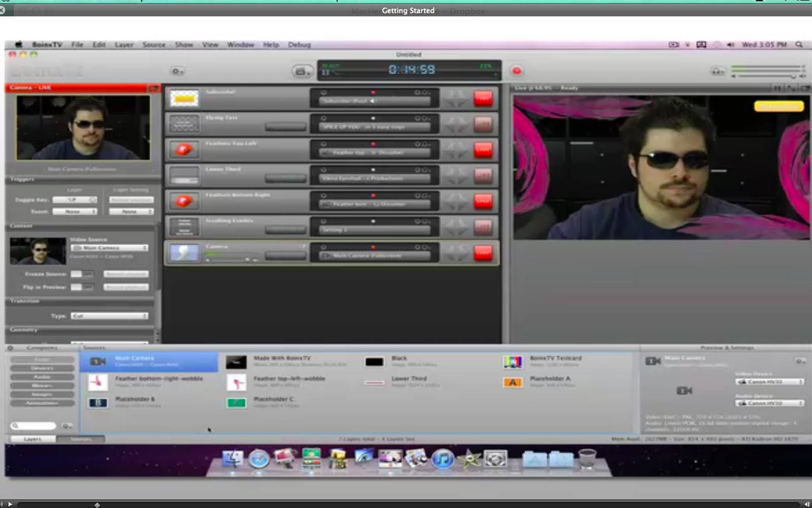Image resolution: width=812 pixels, height=508 pixels.
Task: Toggle Feathers Bottom Right layer live button
Action: (483, 201)
